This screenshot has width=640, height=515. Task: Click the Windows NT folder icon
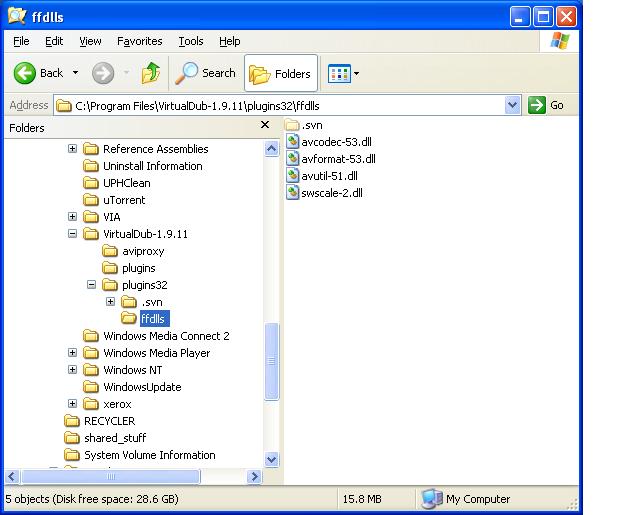pyautogui.click(x=91, y=370)
